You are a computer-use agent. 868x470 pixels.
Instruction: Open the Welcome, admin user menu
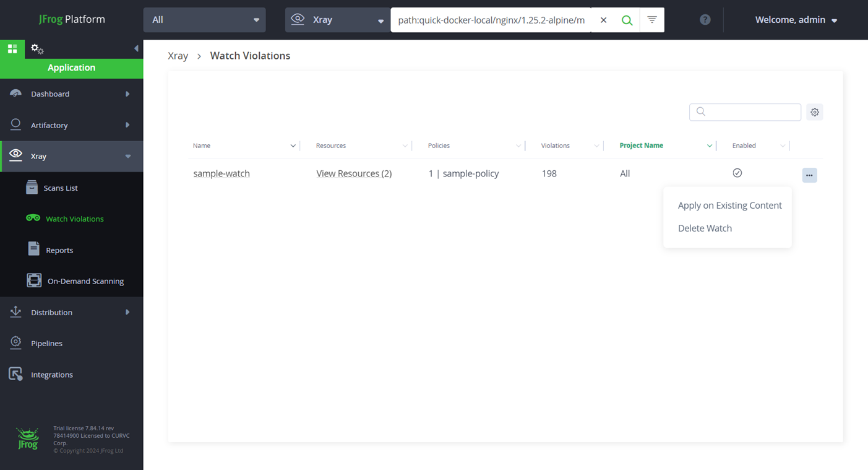pos(796,20)
